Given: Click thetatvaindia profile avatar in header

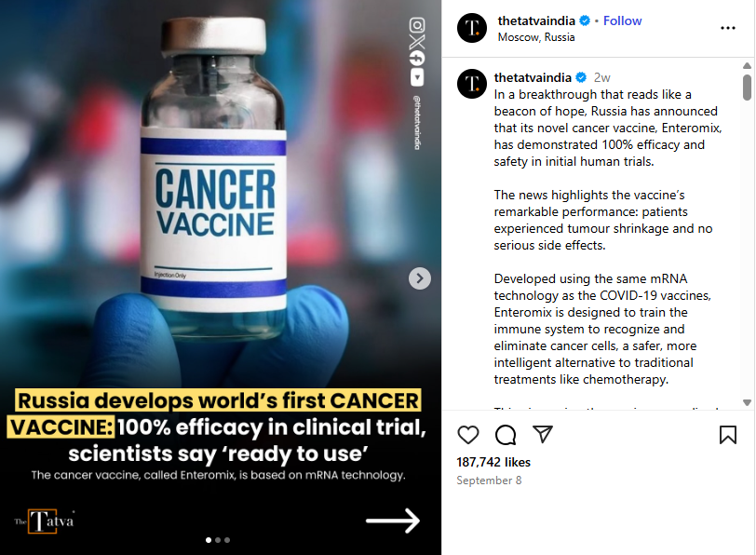Looking at the screenshot, I should 472,28.
